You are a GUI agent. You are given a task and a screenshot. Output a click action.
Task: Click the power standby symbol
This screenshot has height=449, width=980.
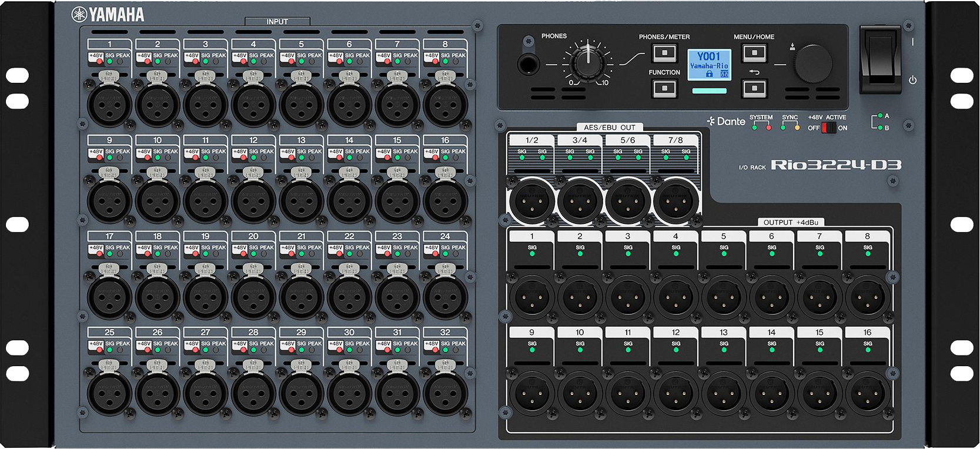912,80
